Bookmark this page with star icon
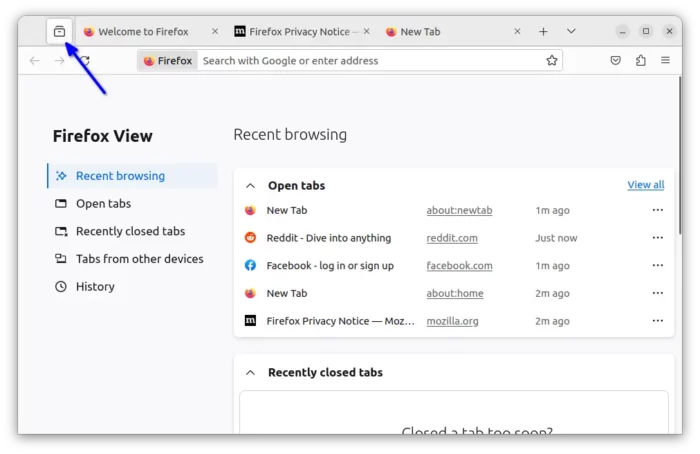 tap(552, 60)
